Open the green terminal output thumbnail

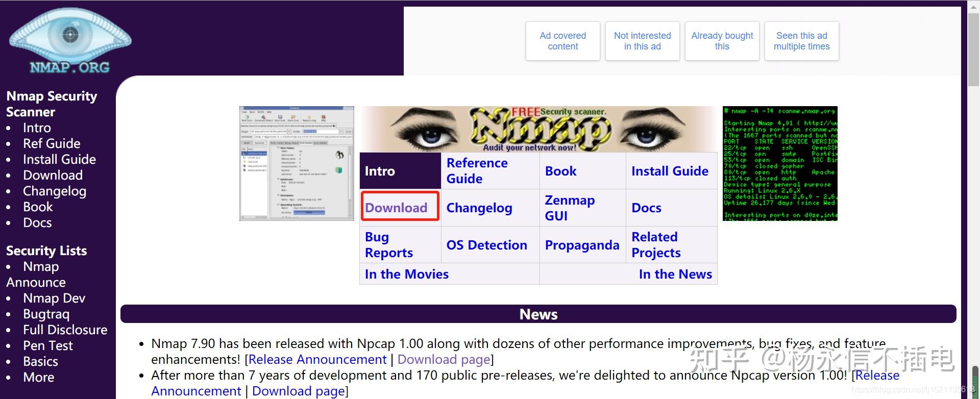click(x=780, y=163)
